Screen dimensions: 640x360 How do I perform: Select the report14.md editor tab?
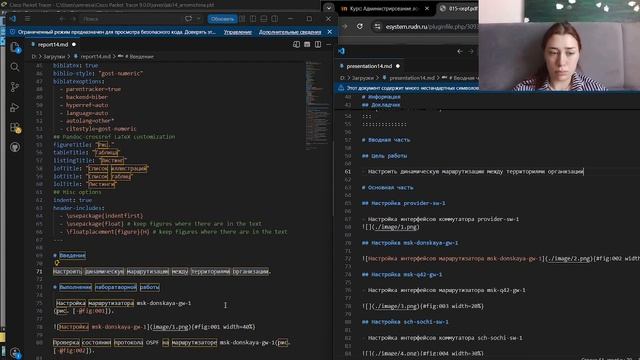pyautogui.click(x=53, y=44)
